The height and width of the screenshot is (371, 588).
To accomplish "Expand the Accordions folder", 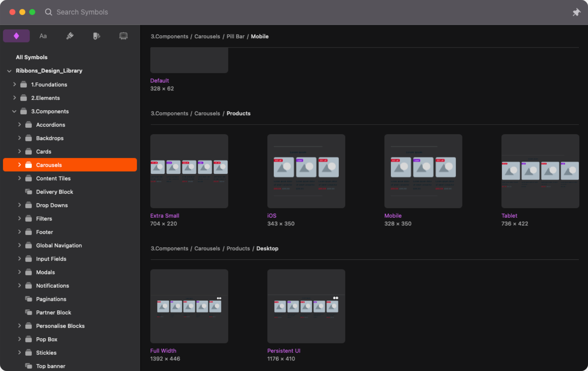I will point(19,124).
